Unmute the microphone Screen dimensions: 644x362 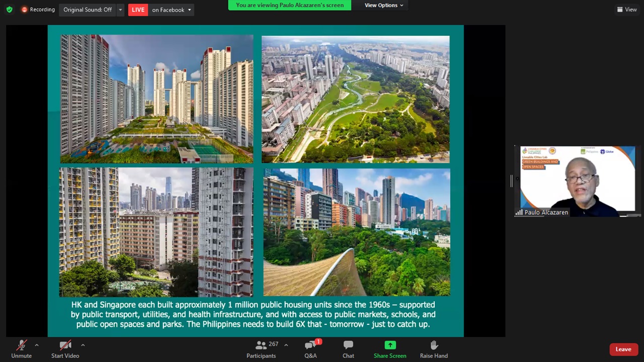[21, 349]
